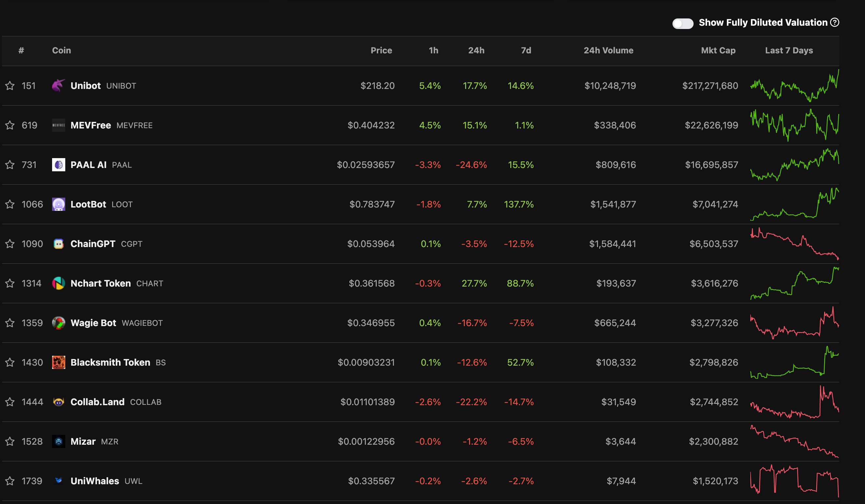This screenshot has width=865, height=504.
Task: Toggle Show Fully Diluted Valuation switch
Action: click(x=682, y=23)
